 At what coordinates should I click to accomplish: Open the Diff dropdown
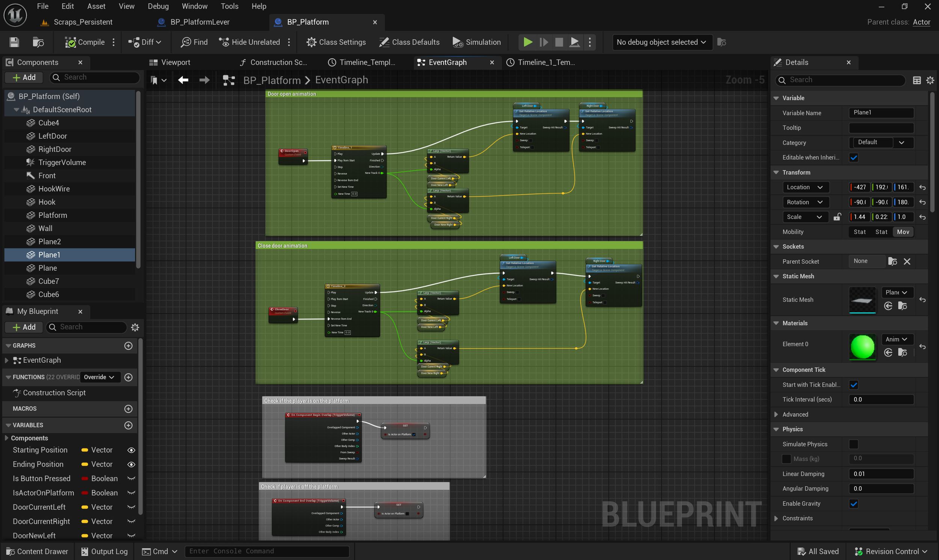coord(145,42)
